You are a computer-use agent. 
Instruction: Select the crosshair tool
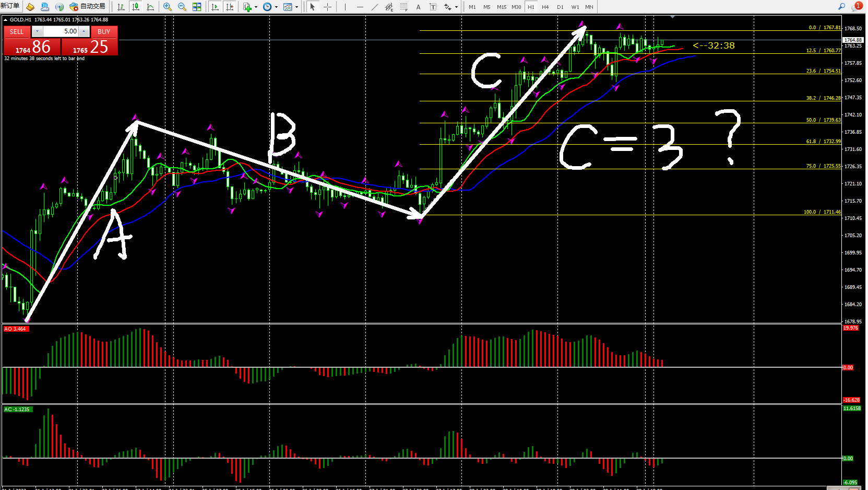pos(327,7)
